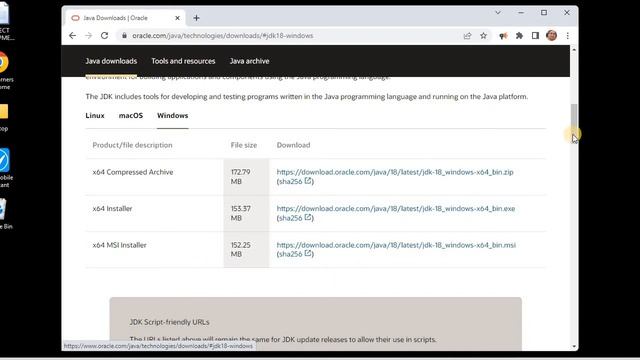Click the x64 Installer row label
The image size is (640, 360).
[112, 209]
